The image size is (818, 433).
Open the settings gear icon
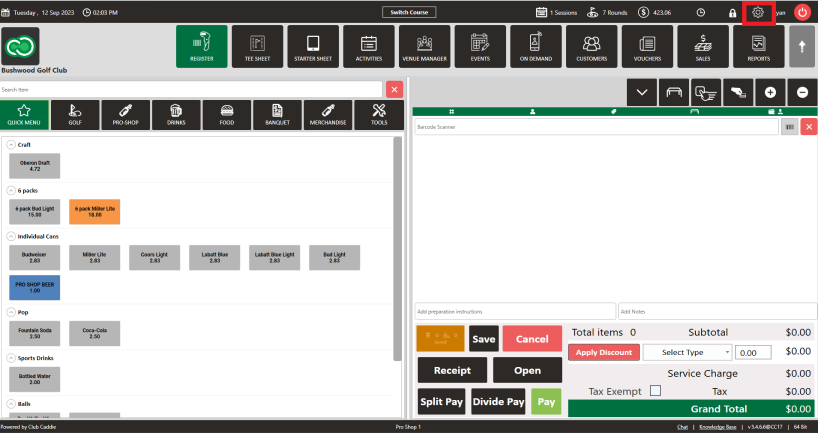[758, 13]
